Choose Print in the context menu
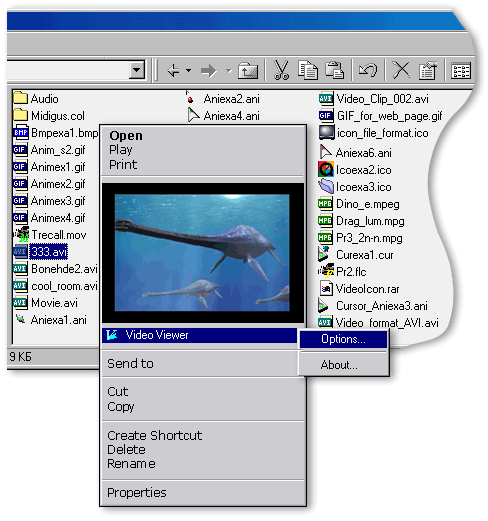The image size is (488, 521). tap(123, 164)
